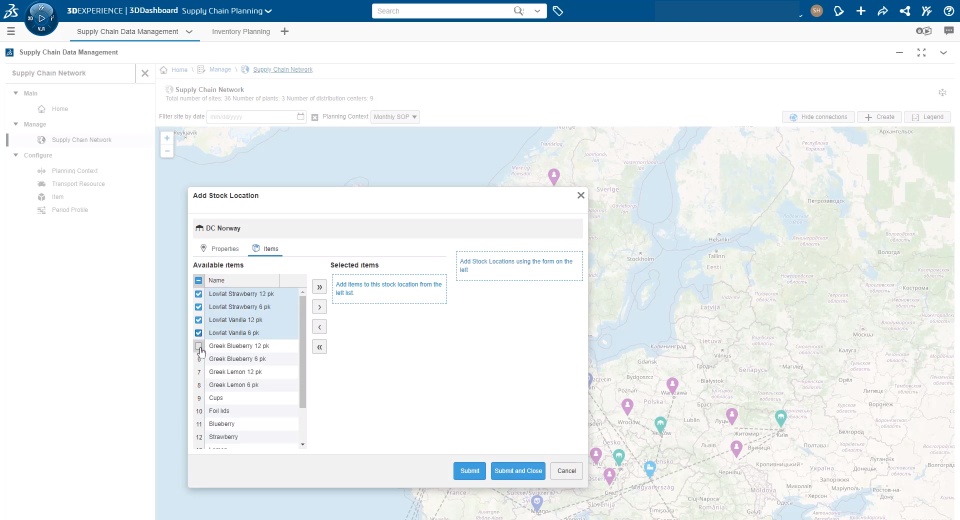Open Item in Configure sidebar

coord(57,197)
